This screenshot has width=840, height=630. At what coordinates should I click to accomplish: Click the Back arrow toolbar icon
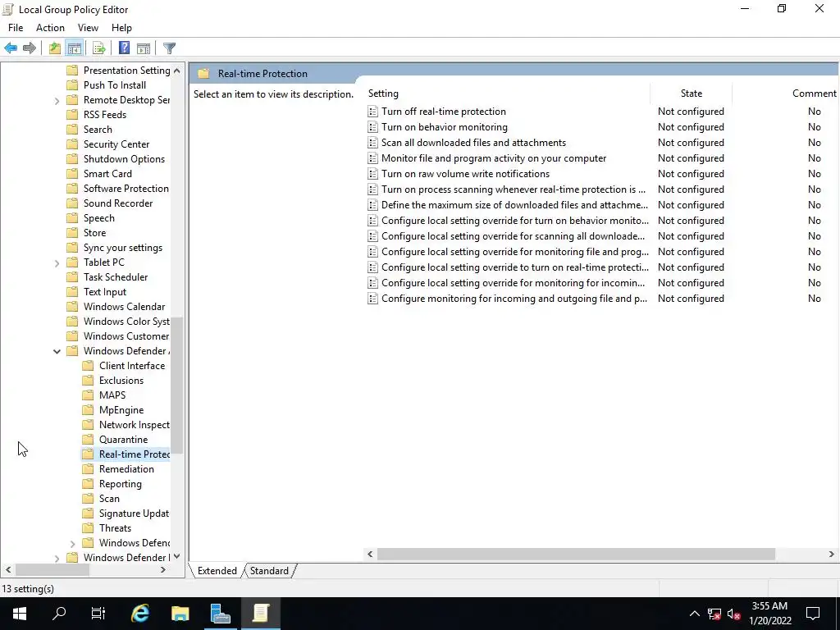(x=11, y=48)
